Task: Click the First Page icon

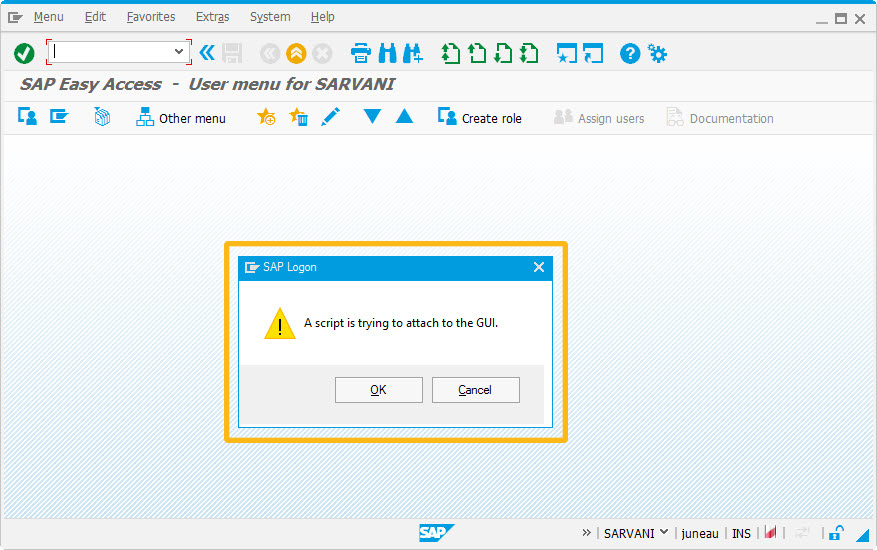Action: (451, 54)
